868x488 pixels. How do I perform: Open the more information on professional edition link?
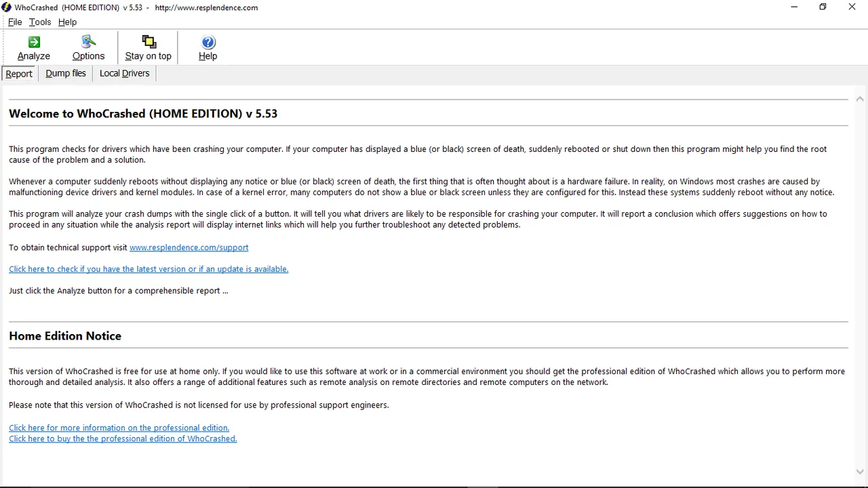119,428
